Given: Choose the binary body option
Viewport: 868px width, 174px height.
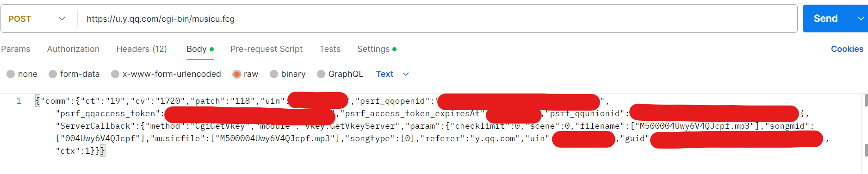Looking at the screenshot, I should [287, 74].
